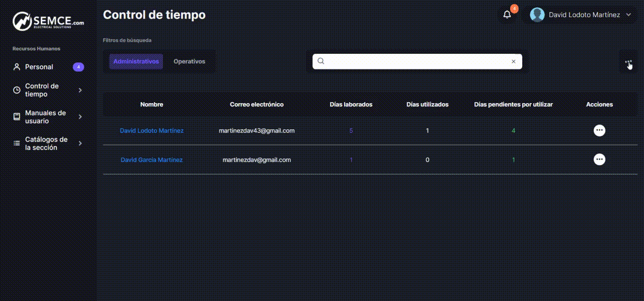Open the notifications bell
644x301 pixels.
507,15
